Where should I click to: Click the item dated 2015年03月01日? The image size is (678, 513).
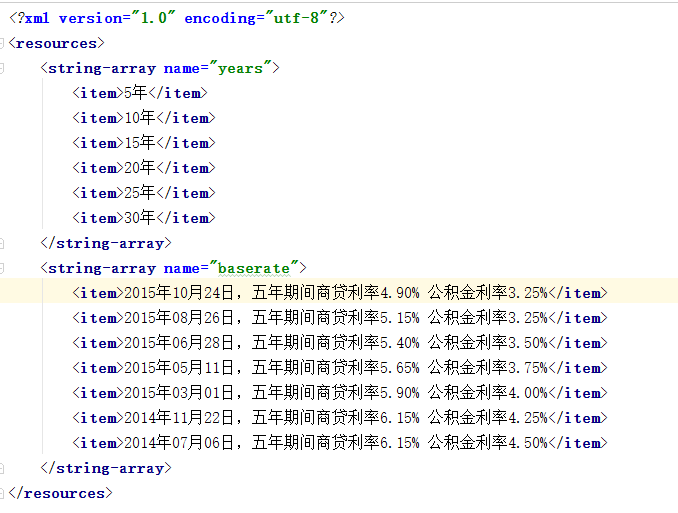(x=340, y=393)
